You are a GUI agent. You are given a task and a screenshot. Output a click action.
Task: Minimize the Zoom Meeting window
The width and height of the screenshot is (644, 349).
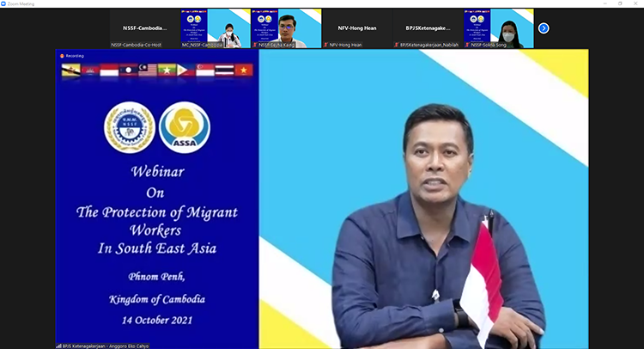point(605,3)
